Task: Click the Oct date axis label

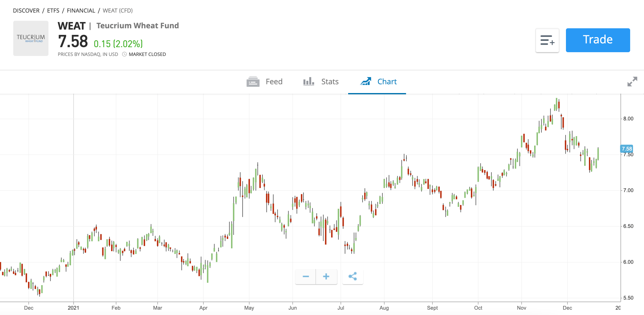Action: click(478, 308)
